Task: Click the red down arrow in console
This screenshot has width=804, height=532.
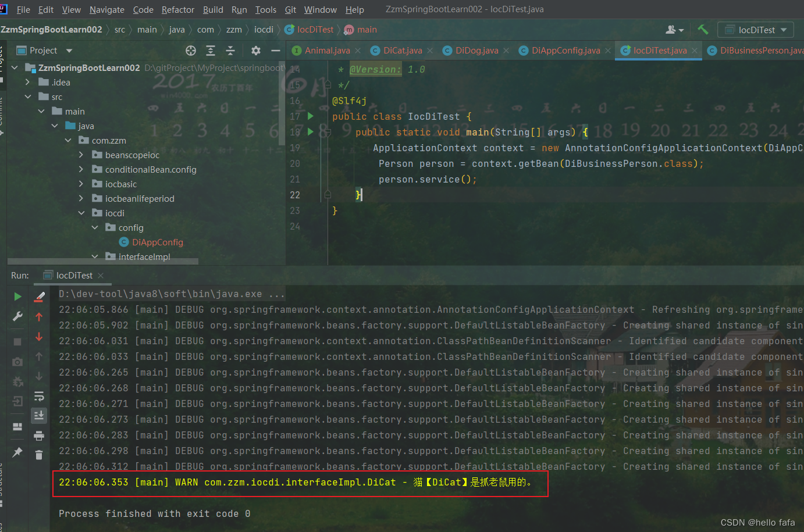Action: [39, 337]
